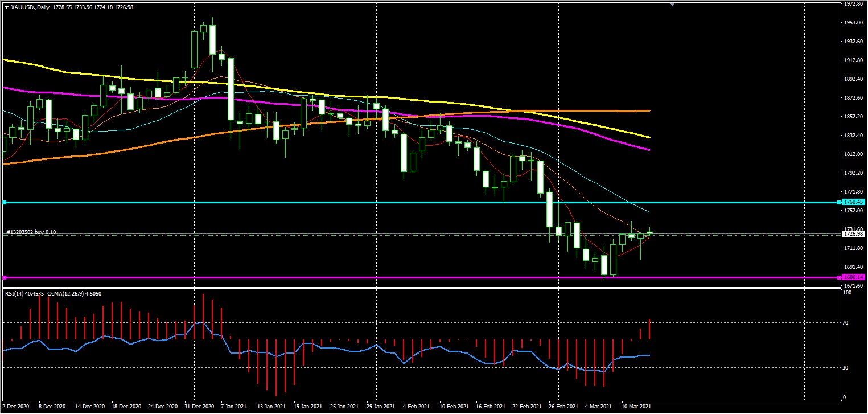Select the magenta horizontal line's left handle
Image resolution: width=868 pixels, height=414 pixels.
5,277
